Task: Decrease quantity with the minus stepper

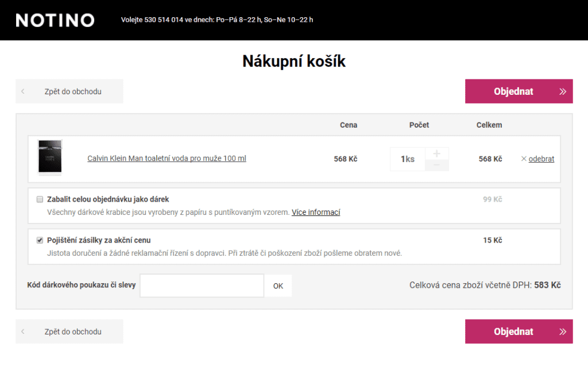Action: point(436,165)
